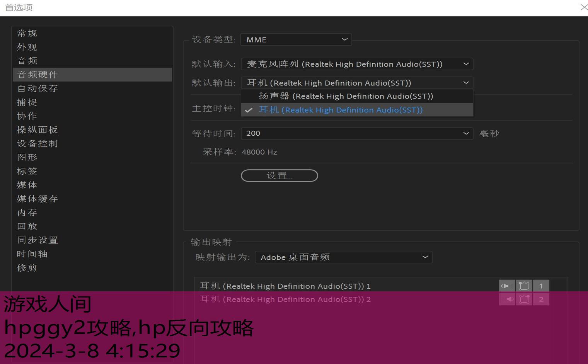Image resolution: width=588 pixels, height=364 pixels.
Task: Open the 内存 preferences category
Action: click(x=92, y=213)
